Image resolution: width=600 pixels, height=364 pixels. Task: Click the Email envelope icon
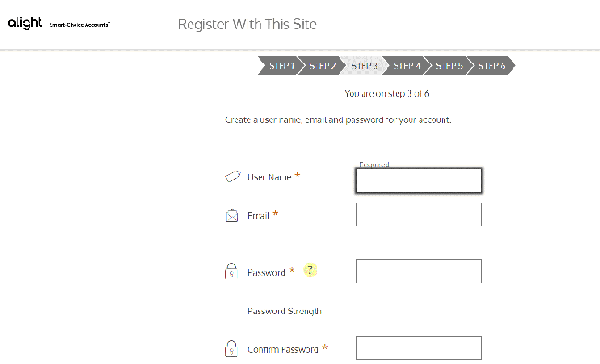coord(232,215)
